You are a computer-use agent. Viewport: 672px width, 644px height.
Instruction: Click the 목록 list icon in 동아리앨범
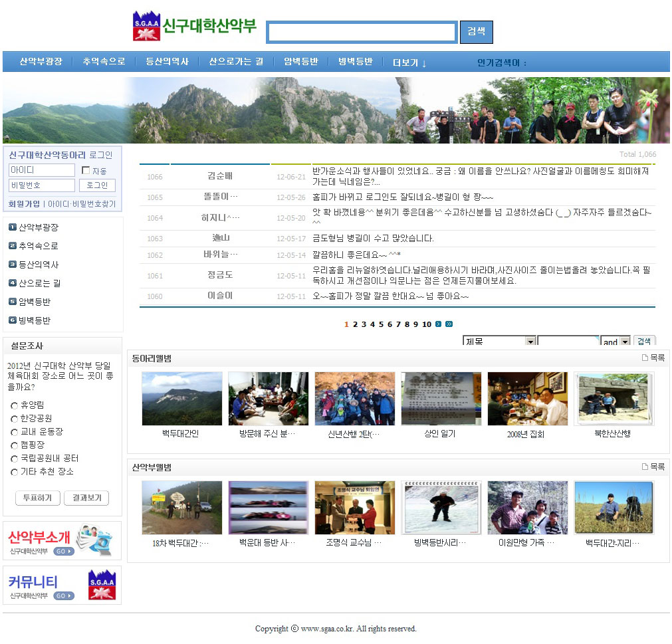coord(645,358)
